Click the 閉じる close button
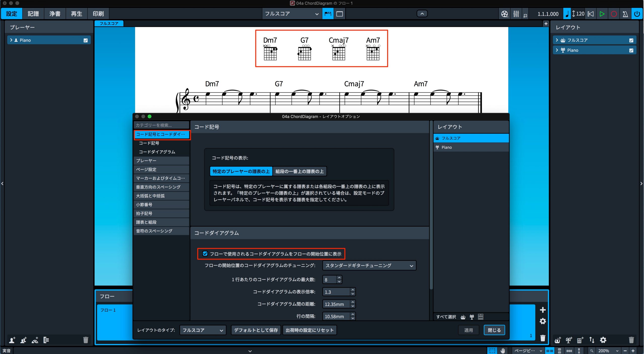 pos(494,330)
